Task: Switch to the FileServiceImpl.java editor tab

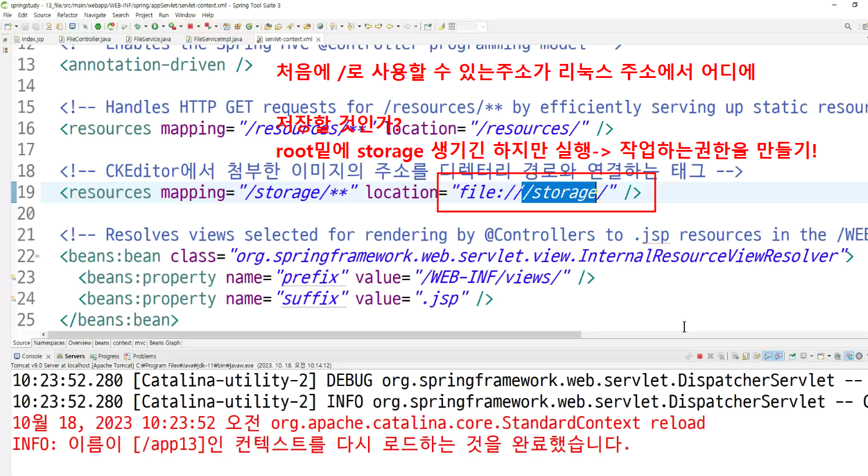Action: point(214,39)
